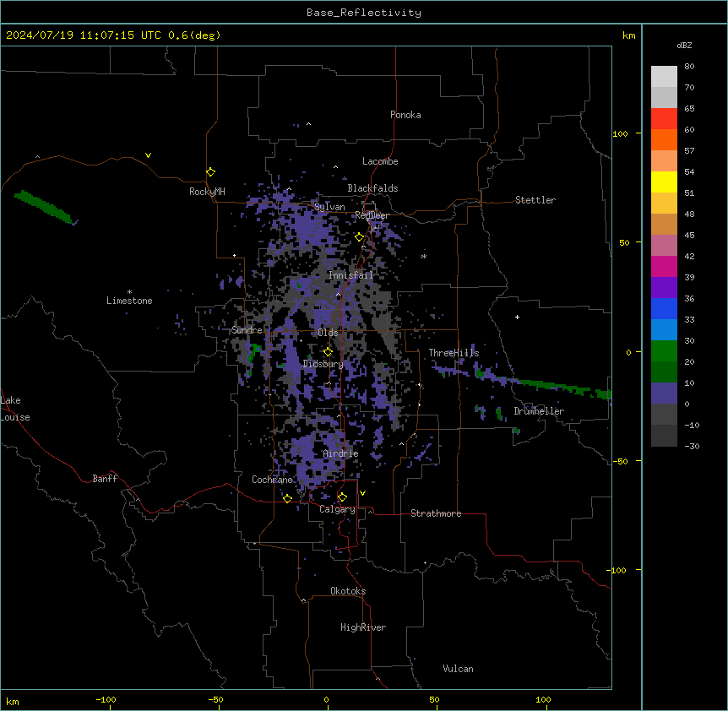Viewport: 728px width, 711px height.
Task: Click the Drumheller label
Action: click(539, 411)
